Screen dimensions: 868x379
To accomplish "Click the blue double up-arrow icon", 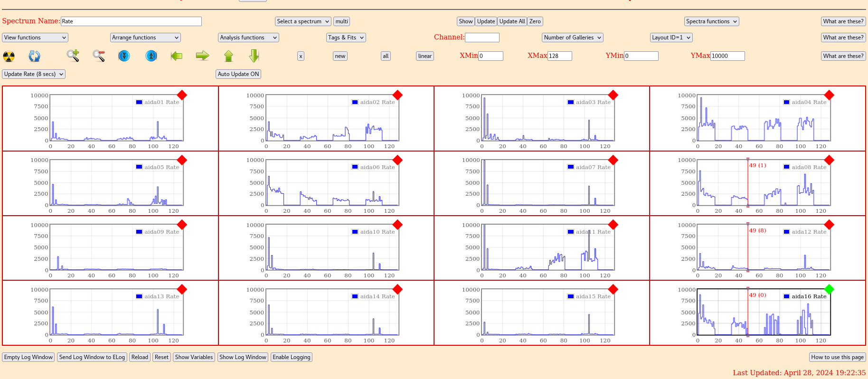I will tap(151, 56).
